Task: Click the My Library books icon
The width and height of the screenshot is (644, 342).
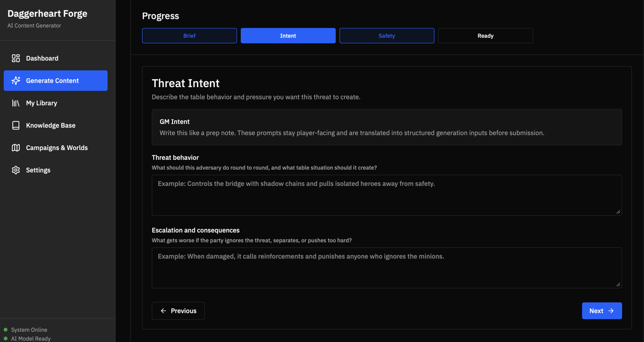Action: [x=16, y=103]
